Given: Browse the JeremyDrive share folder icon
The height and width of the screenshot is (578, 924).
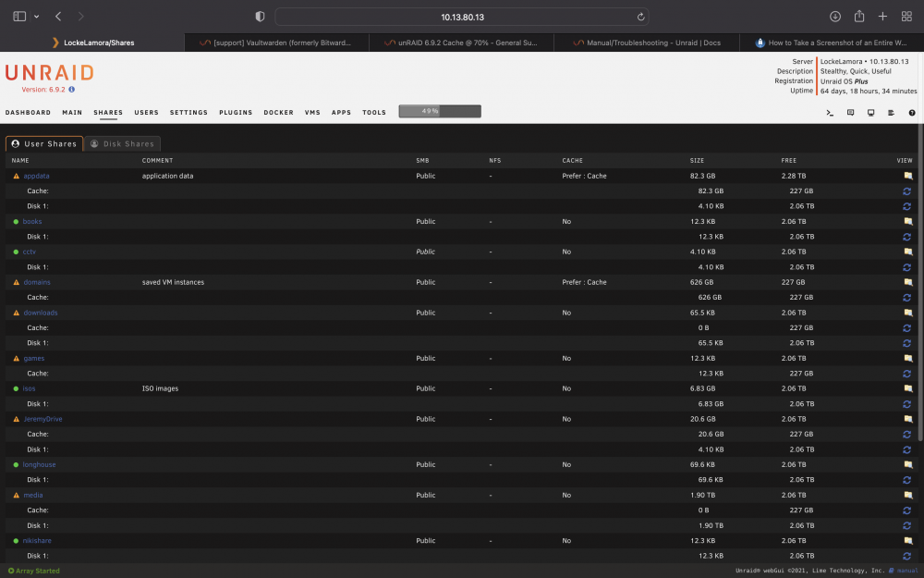Looking at the screenshot, I should coord(908,419).
